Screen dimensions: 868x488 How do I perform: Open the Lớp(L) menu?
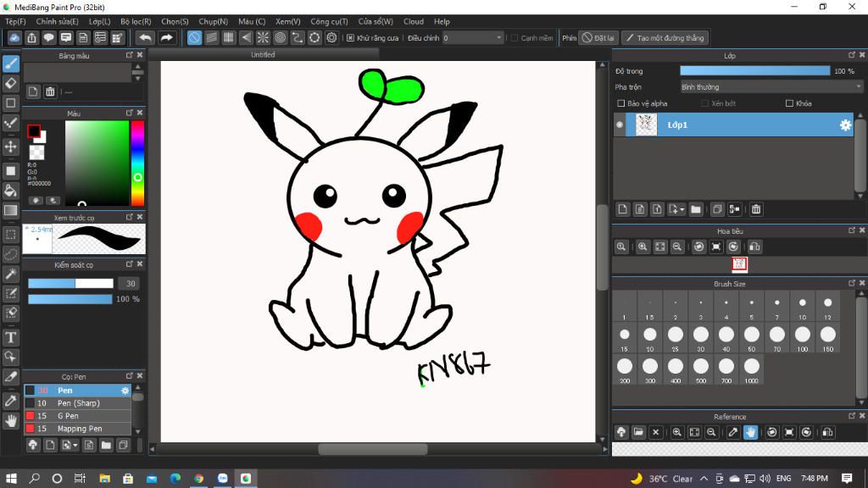(100, 21)
